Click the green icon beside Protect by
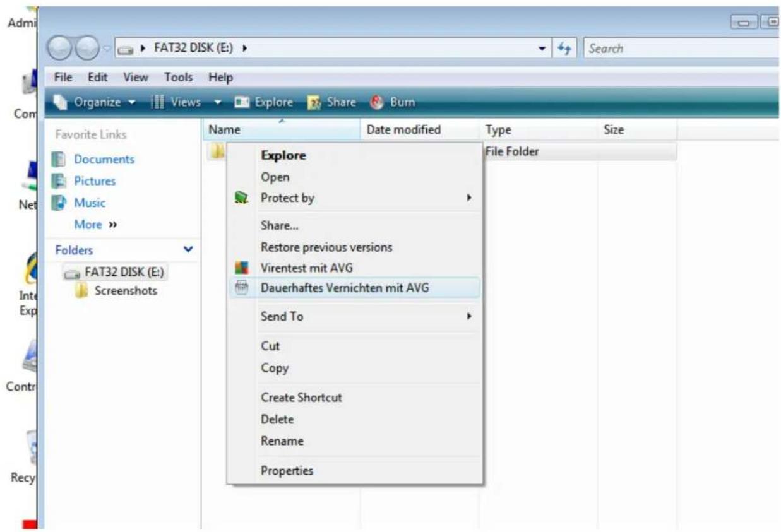 241,198
